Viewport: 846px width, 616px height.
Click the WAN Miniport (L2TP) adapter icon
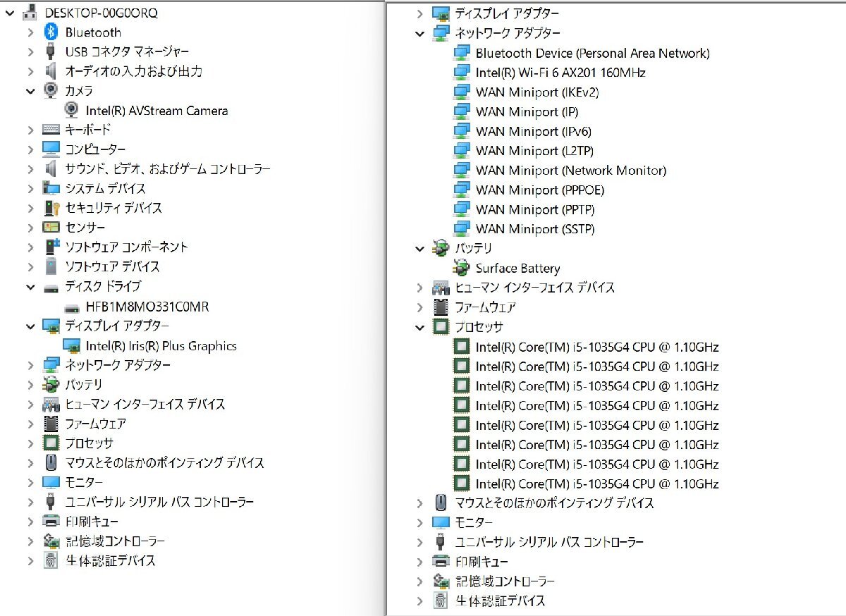click(x=462, y=151)
